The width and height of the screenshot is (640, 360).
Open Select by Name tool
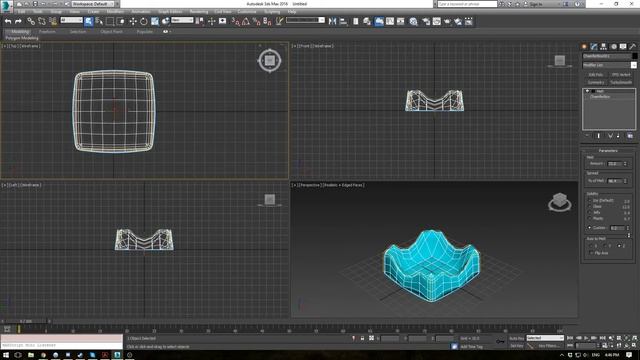click(99, 21)
